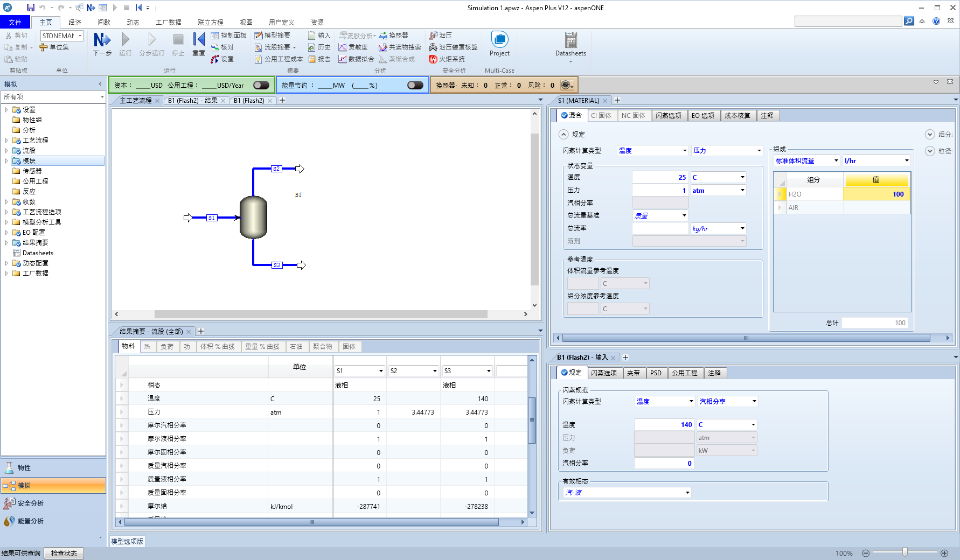Close the S1 (MATERIAL) tab

[x=605, y=101]
